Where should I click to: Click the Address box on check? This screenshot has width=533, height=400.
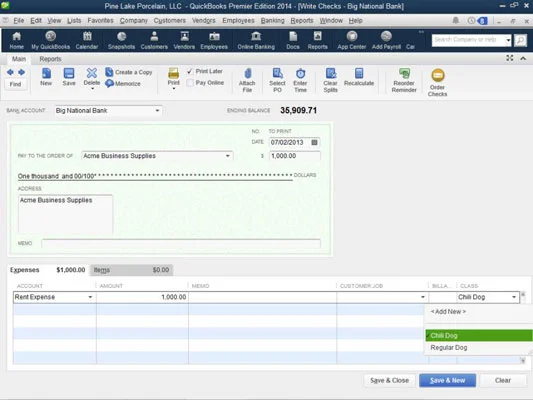(x=65, y=214)
